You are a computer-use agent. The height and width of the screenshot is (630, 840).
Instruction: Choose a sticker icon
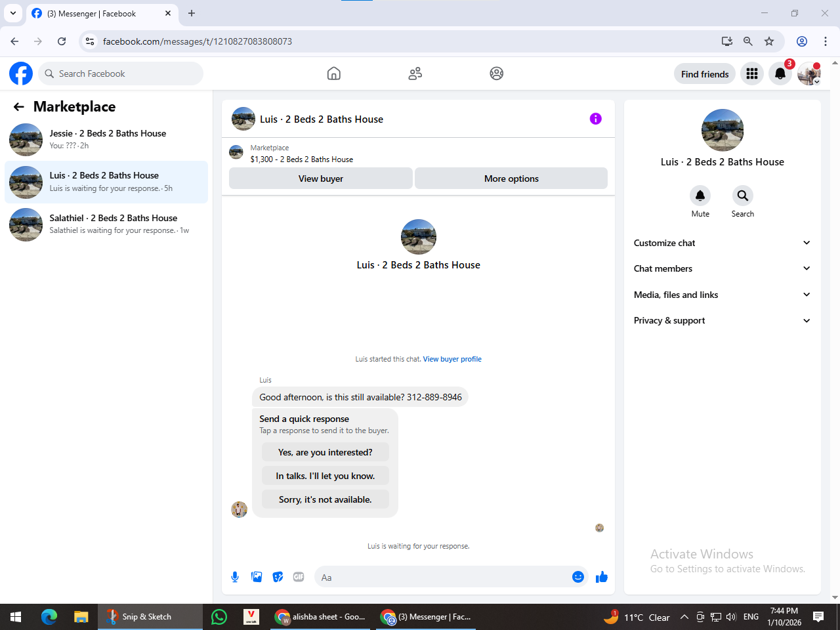278,577
